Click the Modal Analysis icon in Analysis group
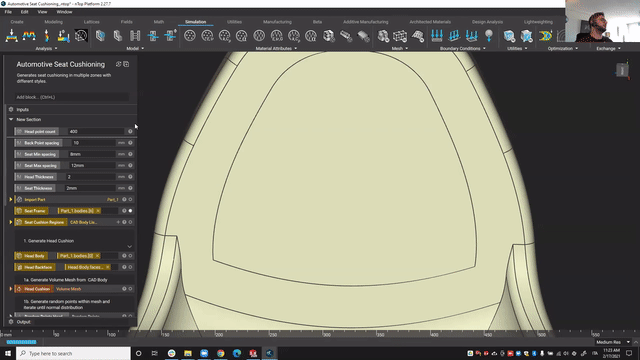Screen dimensions: 640x360 coord(29,36)
